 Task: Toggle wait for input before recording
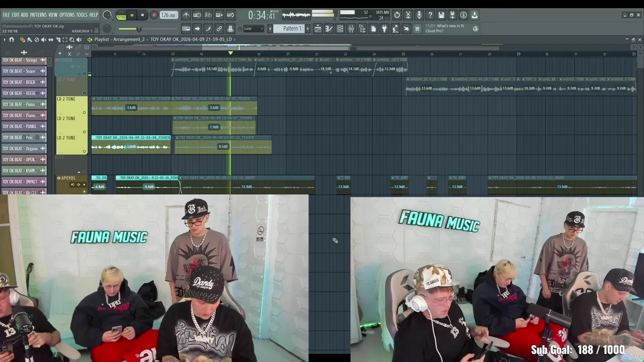(x=197, y=15)
